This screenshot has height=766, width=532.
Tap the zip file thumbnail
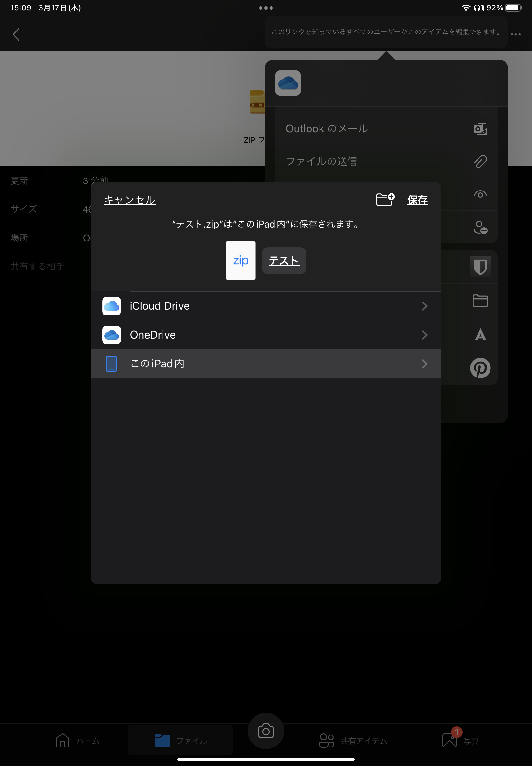coord(241,260)
